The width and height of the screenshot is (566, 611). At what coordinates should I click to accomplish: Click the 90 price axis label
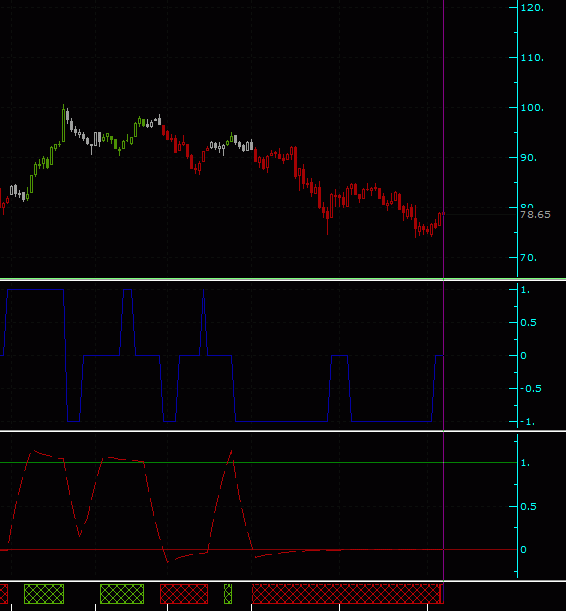529,157
